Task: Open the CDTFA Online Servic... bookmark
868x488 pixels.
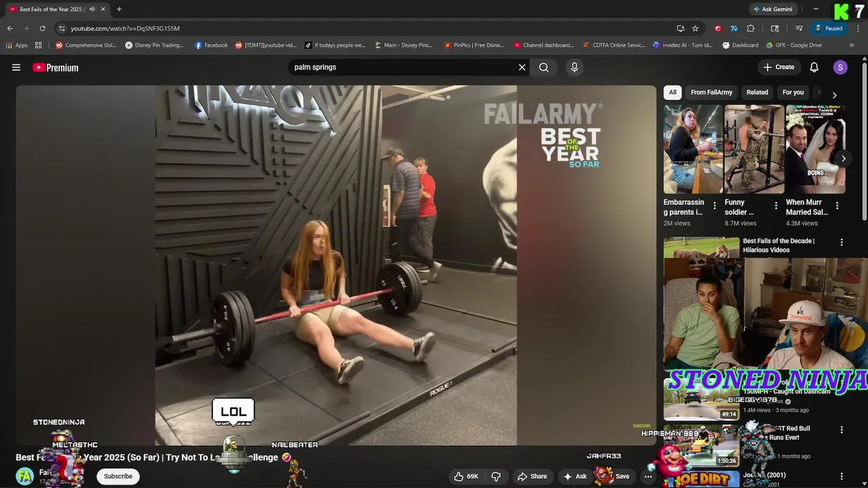Action: (x=614, y=45)
